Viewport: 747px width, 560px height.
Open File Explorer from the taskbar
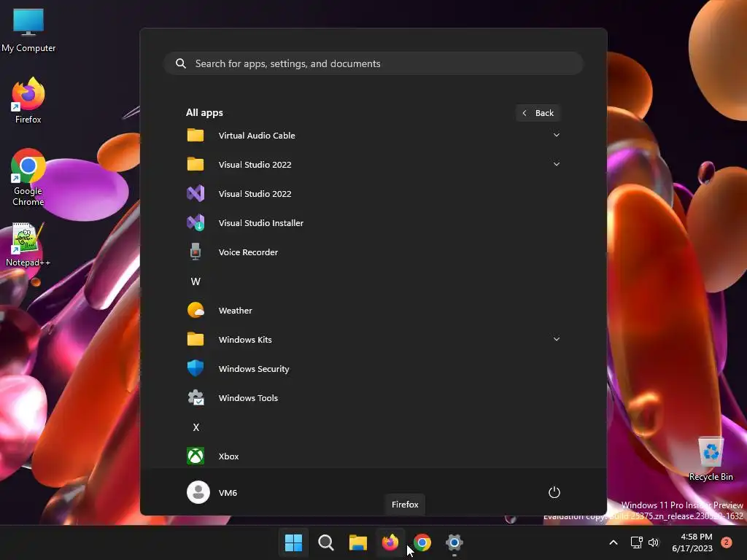(x=357, y=542)
